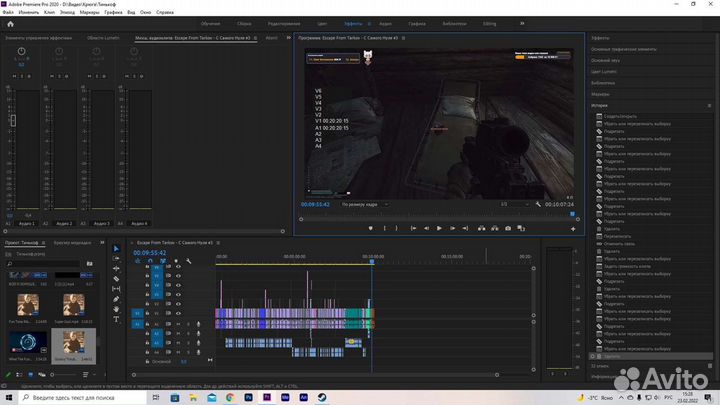Open sequence tab panel menu
Image resolution: width=720 pixels, height=405 pixels.
coord(218,242)
